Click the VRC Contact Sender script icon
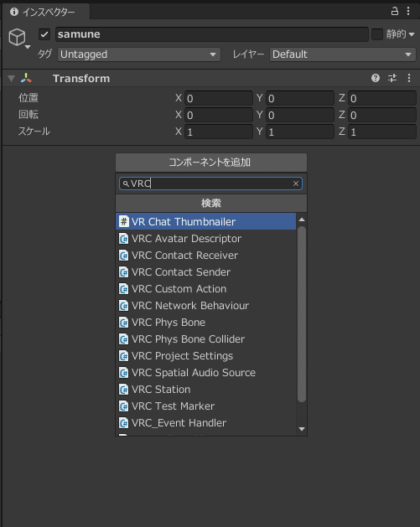This screenshot has height=527, width=420. click(x=124, y=272)
